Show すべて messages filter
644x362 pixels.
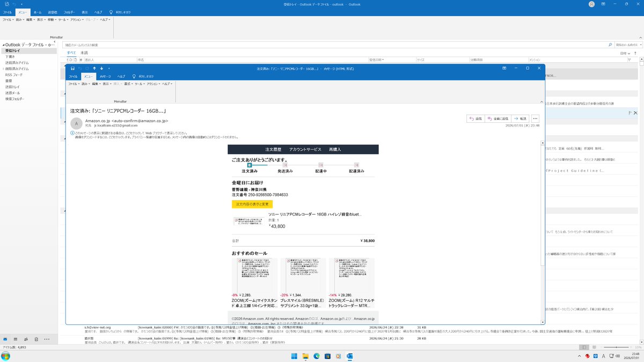click(71, 53)
